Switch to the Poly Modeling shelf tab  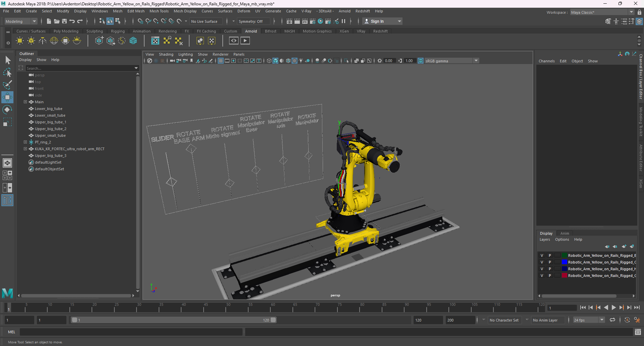coord(66,31)
